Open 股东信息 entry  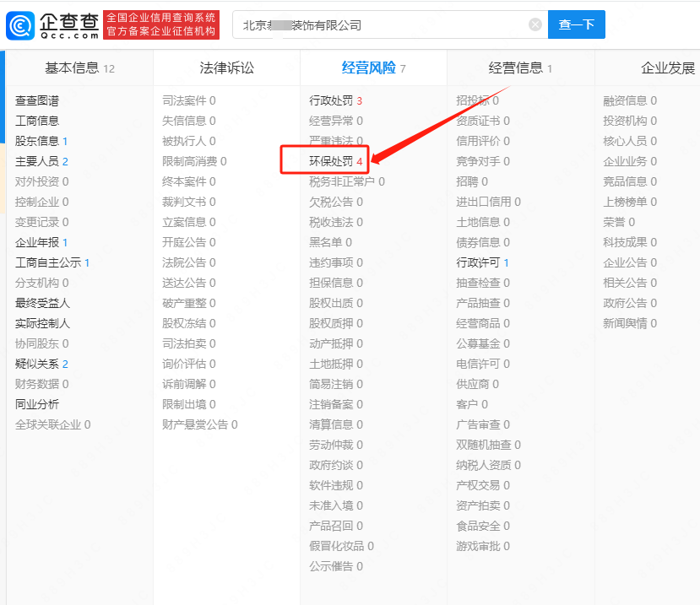click(41, 142)
